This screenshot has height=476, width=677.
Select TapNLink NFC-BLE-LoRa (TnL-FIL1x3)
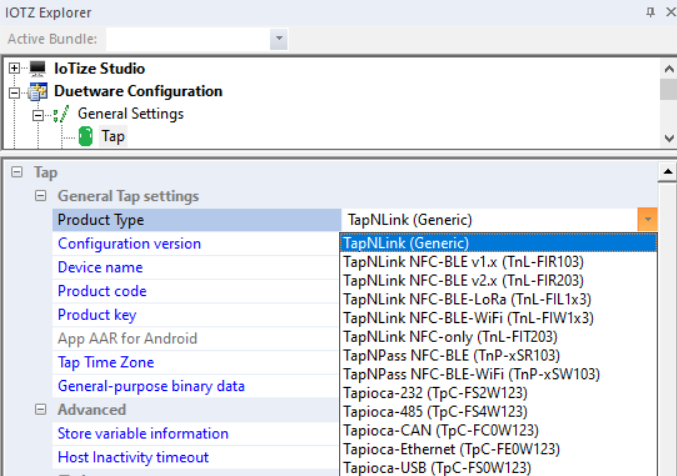(498, 299)
